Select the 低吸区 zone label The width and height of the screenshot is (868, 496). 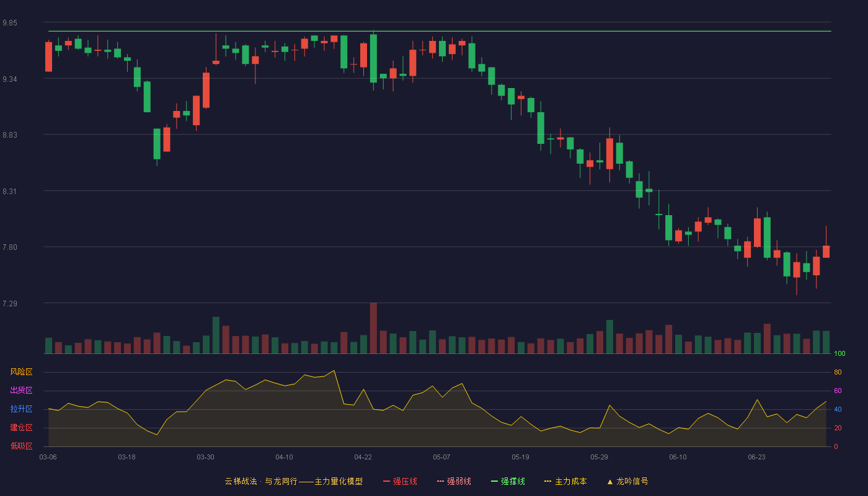click(21, 446)
